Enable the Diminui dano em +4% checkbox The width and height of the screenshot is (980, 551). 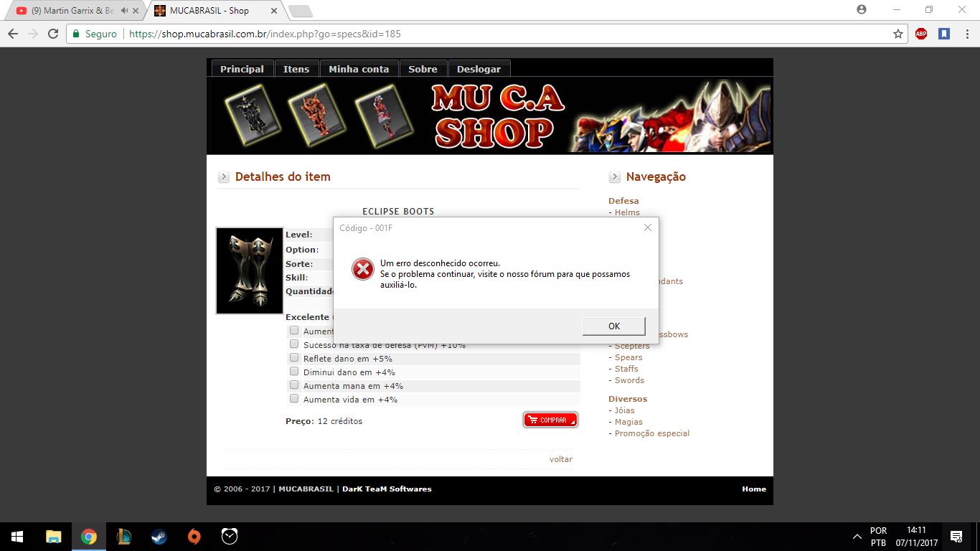pyautogui.click(x=294, y=372)
